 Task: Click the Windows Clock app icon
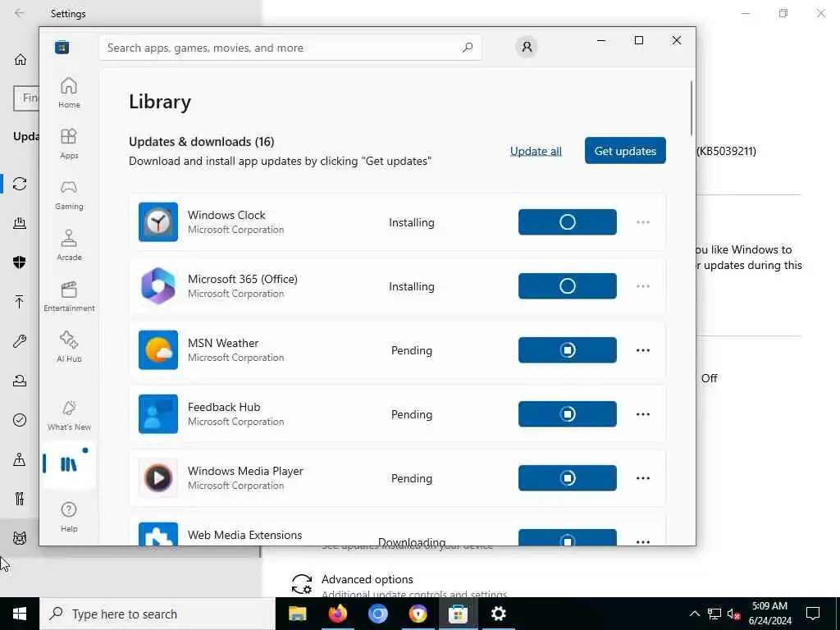[x=158, y=221]
